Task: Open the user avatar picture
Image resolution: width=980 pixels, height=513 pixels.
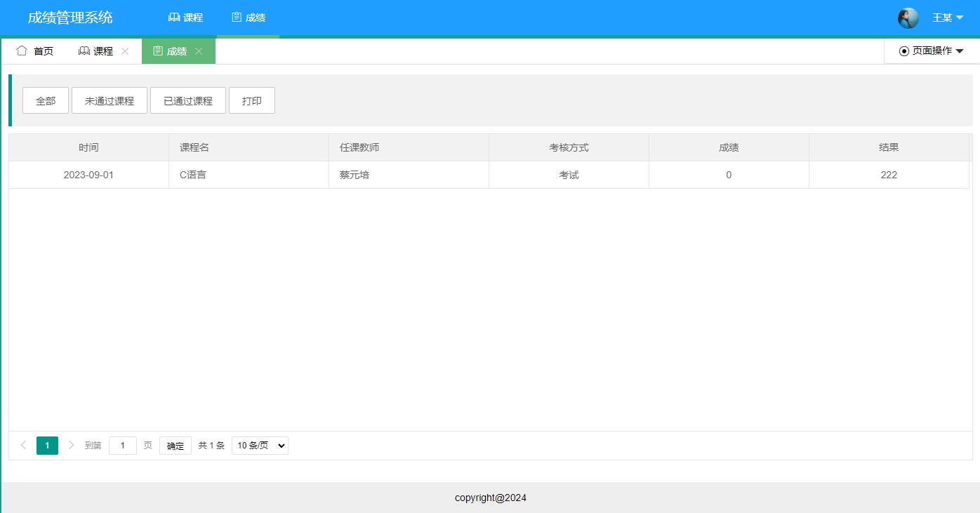Action: pos(908,17)
